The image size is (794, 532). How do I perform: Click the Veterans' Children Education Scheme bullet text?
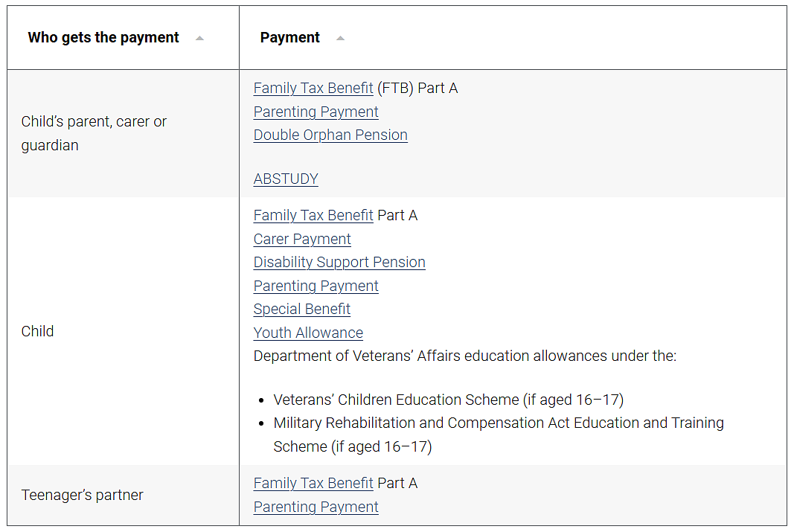448,400
